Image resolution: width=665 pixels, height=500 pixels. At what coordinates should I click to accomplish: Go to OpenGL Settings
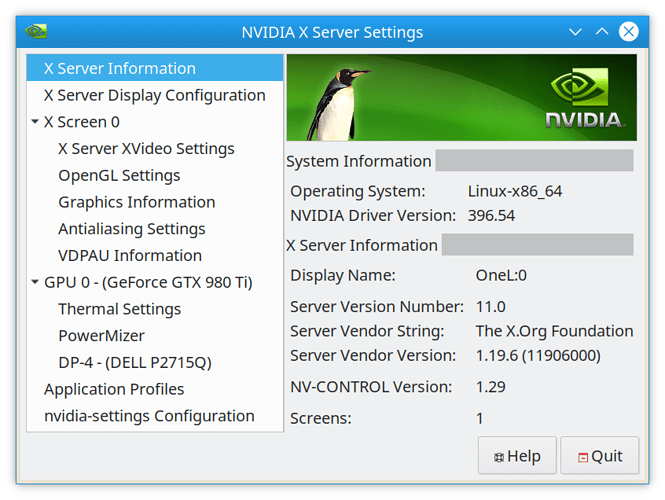point(119,175)
